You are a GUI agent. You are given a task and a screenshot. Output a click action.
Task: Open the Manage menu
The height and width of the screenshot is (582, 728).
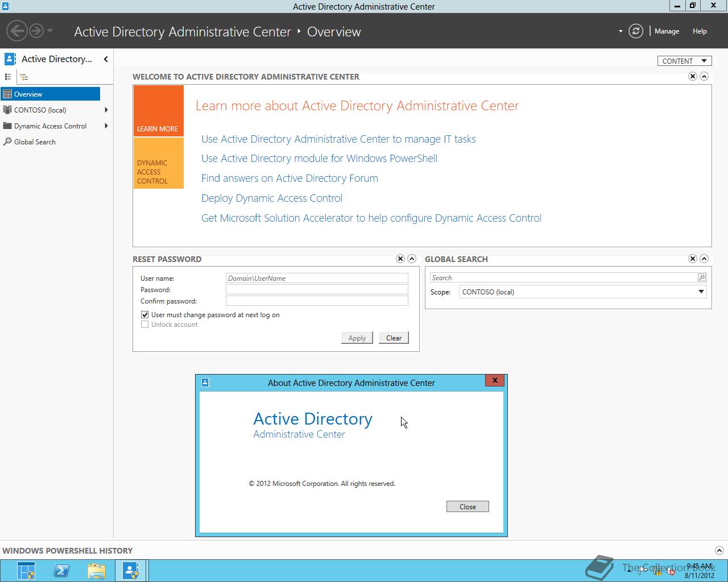(667, 31)
